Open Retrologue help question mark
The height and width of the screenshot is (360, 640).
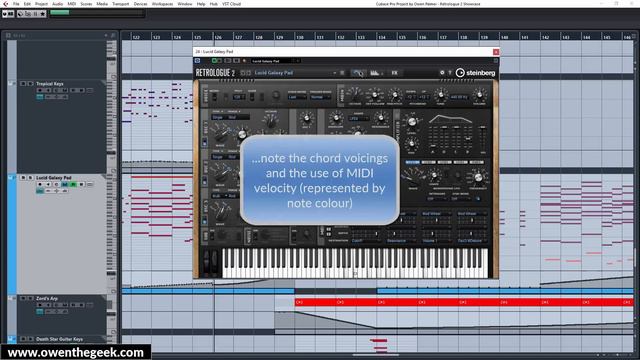[x=450, y=73]
